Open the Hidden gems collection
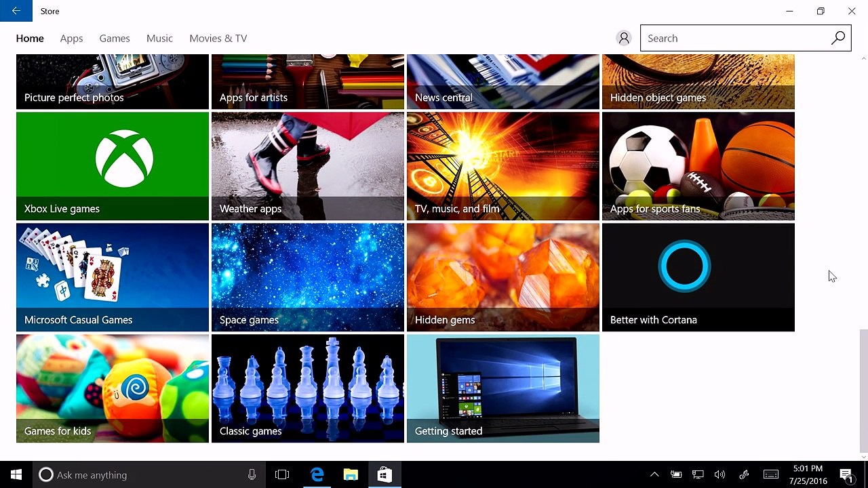This screenshot has height=488, width=868. pyautogui.click(x=503, y=277)
